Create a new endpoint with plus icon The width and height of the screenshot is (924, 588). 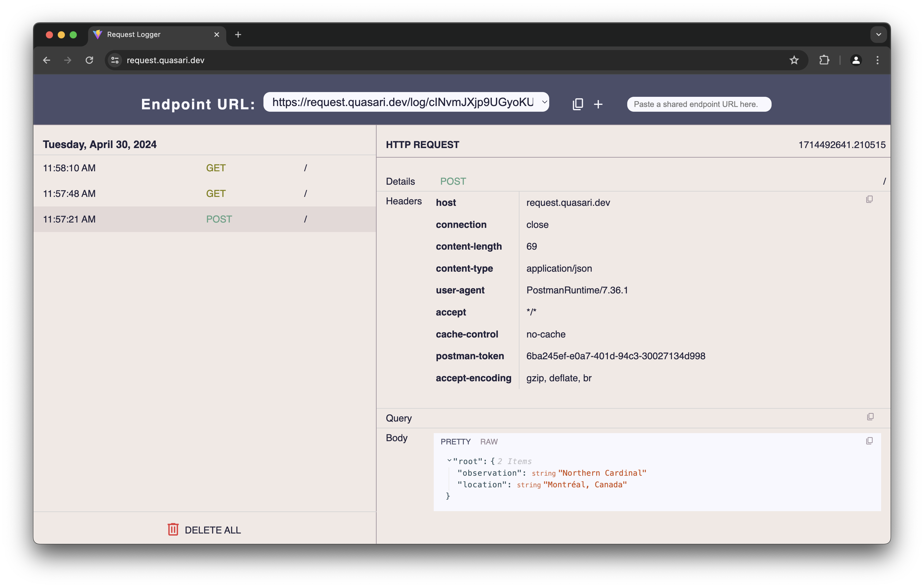coord(598,104)
